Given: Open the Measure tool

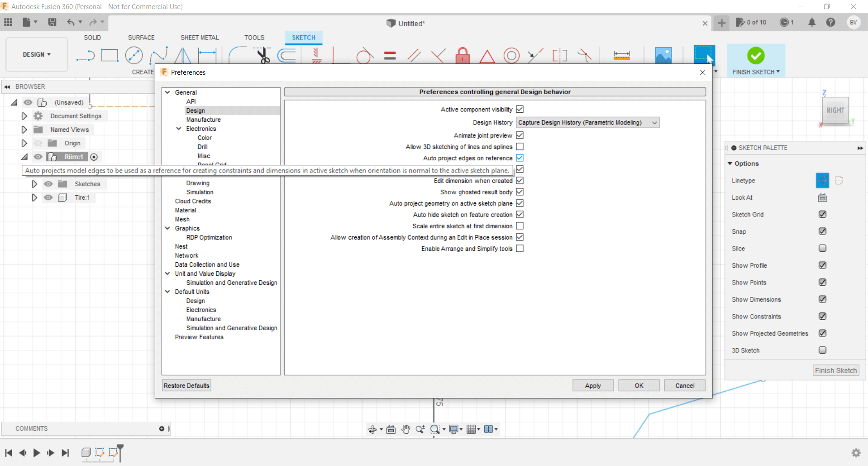Looking at the screenshot, I should (622, 56).
